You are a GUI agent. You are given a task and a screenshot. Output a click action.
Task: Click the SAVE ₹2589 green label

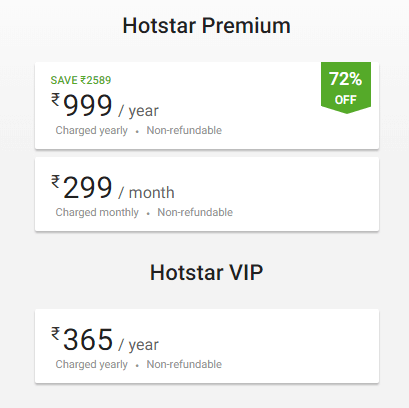click(x=81, y=80)
